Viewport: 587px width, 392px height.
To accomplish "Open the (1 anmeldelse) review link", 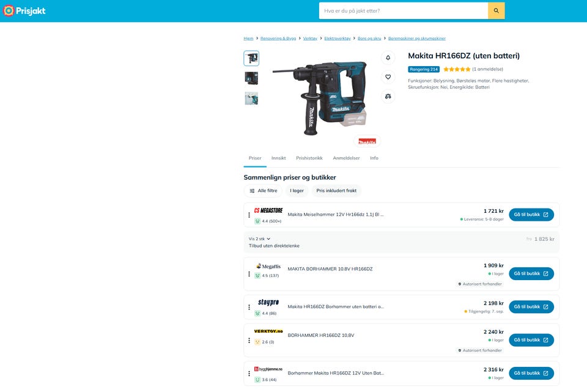I will (x=487, y=69).
